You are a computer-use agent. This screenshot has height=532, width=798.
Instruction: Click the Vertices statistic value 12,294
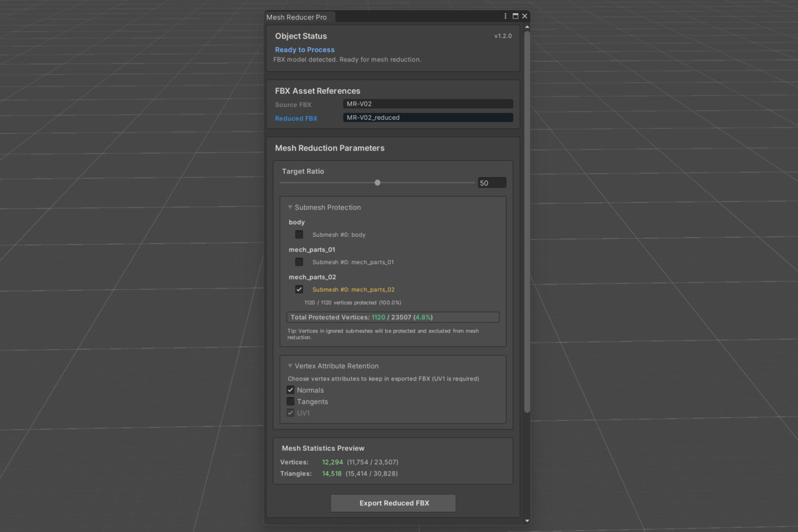tap(333, 462)
